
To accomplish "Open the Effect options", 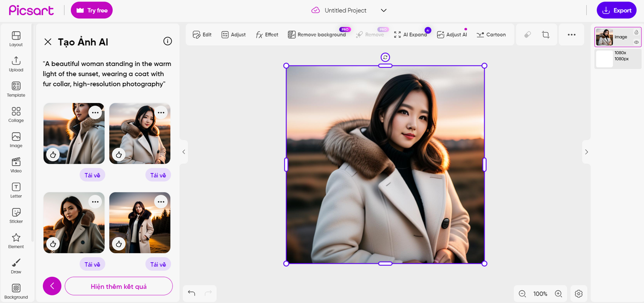I will [x=267, y=35].
